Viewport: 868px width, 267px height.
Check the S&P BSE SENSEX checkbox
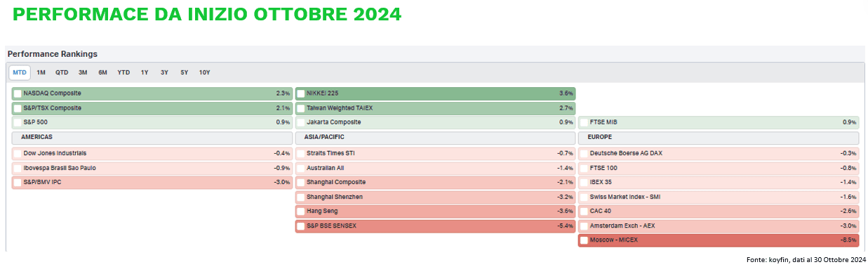301,226
